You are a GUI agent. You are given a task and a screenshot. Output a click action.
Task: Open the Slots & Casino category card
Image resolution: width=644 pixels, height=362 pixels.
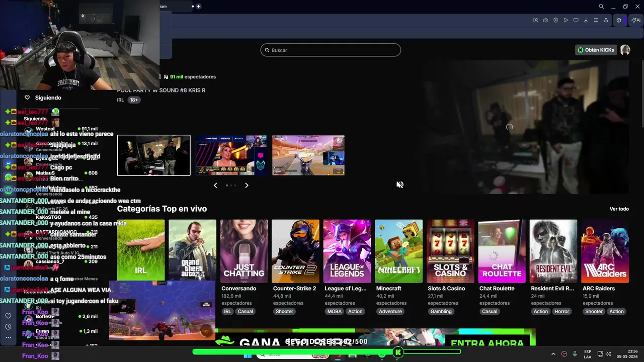pos(450,251)
